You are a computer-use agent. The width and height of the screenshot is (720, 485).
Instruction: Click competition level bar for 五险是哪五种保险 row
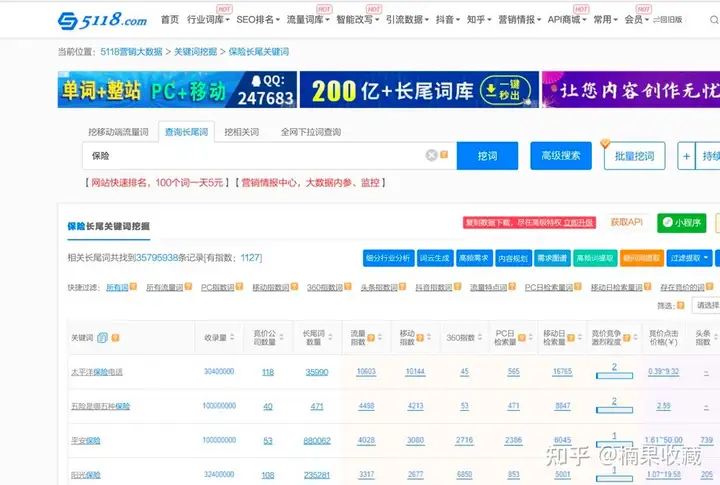(614, 410)
